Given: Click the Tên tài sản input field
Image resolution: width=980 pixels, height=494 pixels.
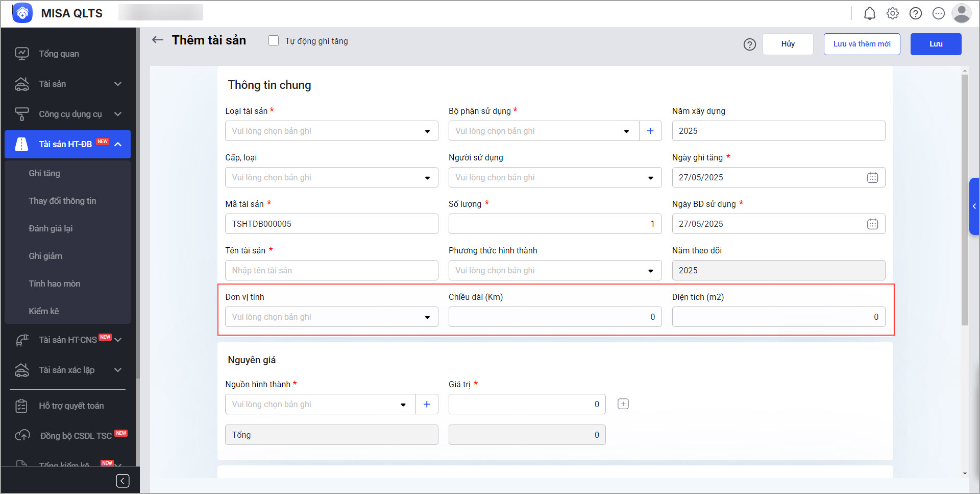Looking at the screenshot, I should [331, 270].
